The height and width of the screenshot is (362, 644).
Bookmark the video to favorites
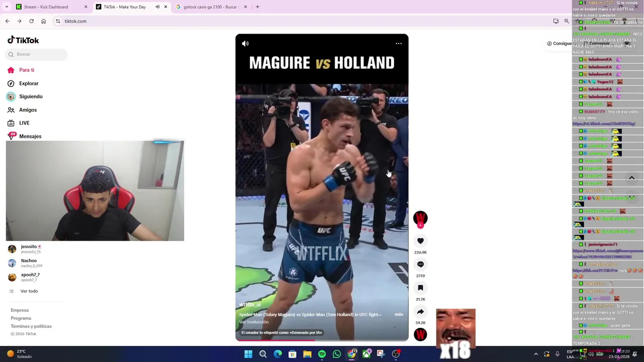[420, 288]
